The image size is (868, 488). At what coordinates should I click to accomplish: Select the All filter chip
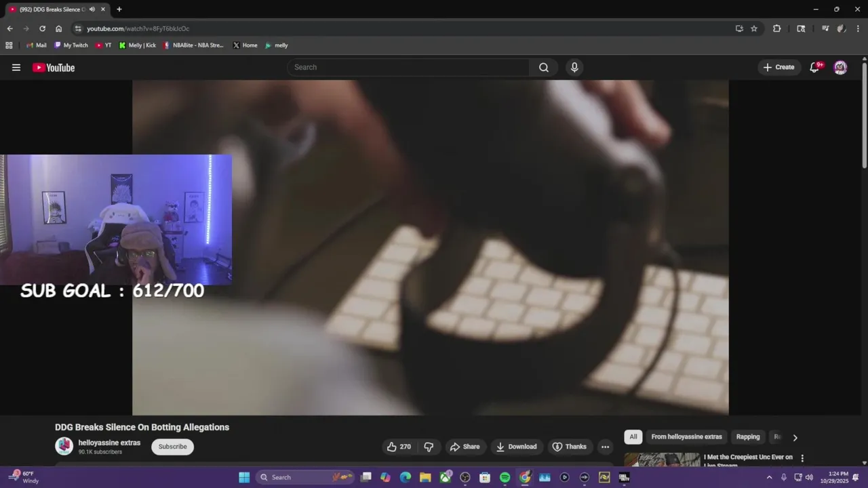click(x=633, y=436)
